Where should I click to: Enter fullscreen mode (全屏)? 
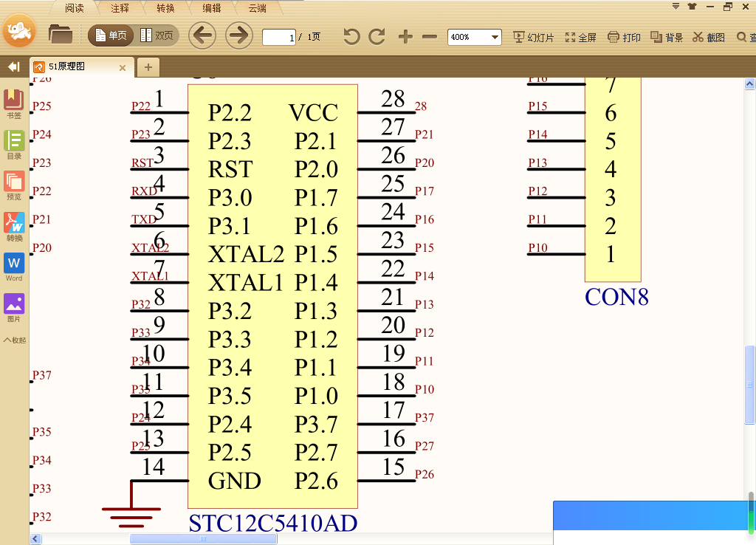[580, 37]
